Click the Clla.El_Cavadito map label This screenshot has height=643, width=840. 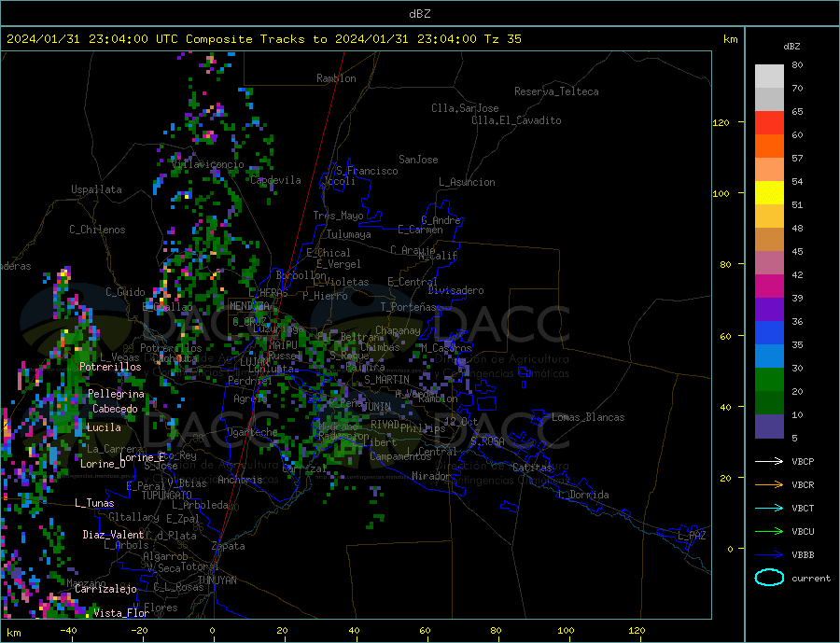pos(516,120)
